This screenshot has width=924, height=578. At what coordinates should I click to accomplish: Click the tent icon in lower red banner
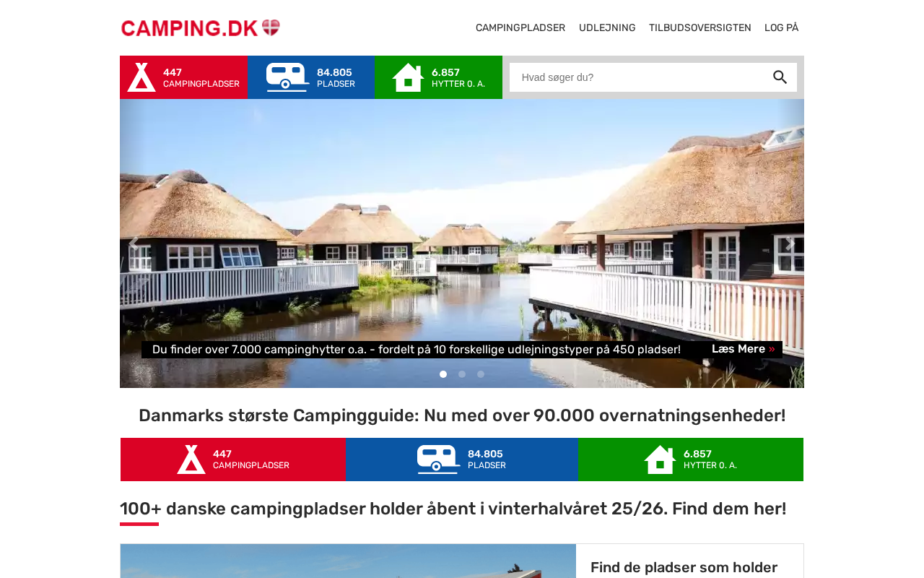(x=191, y=460)
